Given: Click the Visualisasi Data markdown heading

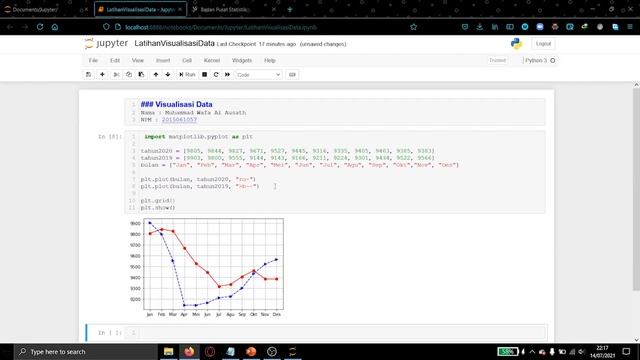Looking at the screenshot, I should [x=176, y=104].
